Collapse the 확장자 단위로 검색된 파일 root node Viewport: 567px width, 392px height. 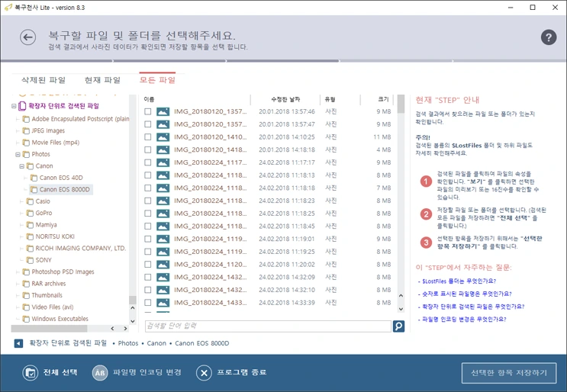[14, 106]
